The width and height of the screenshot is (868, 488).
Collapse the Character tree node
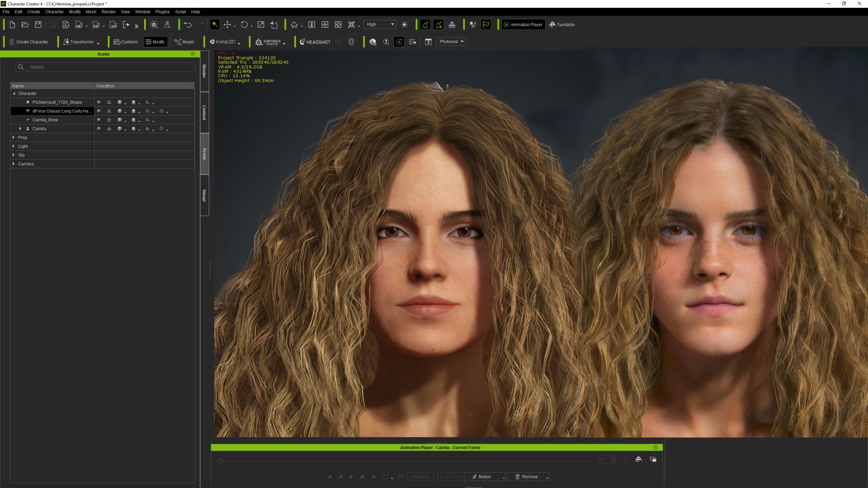pos(14,93)
